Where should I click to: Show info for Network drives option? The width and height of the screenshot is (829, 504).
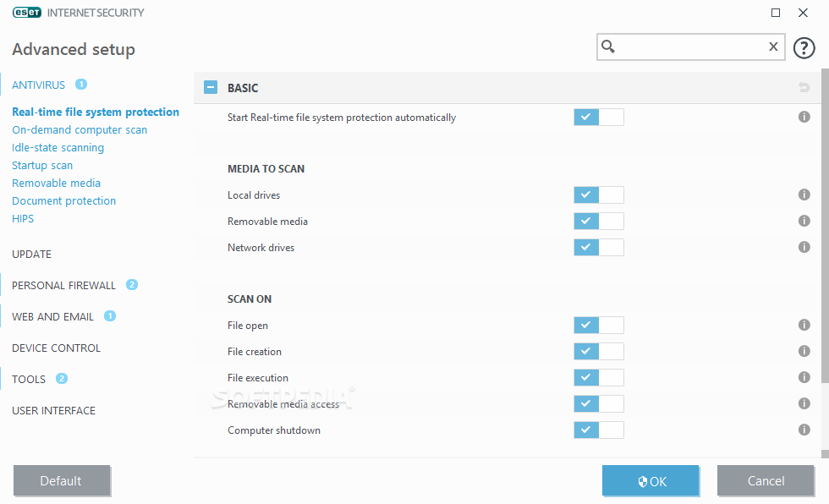point(804,248)
